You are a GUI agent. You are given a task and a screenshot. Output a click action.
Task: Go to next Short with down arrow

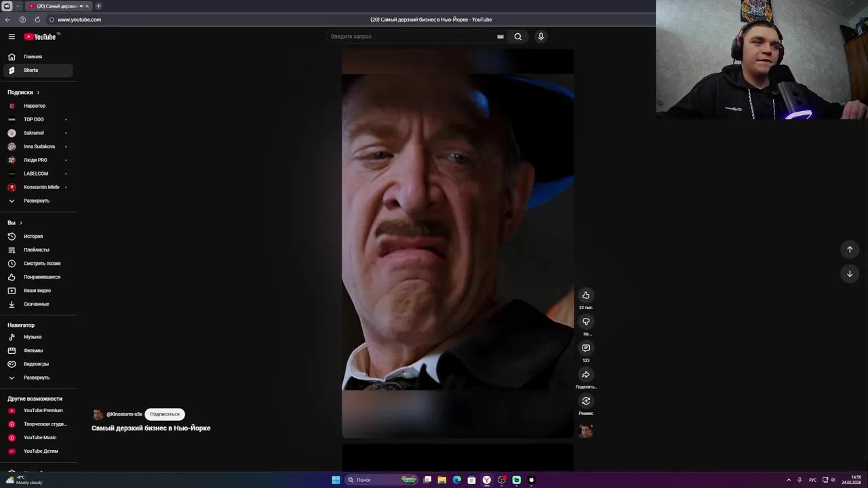tap(850, 274)
